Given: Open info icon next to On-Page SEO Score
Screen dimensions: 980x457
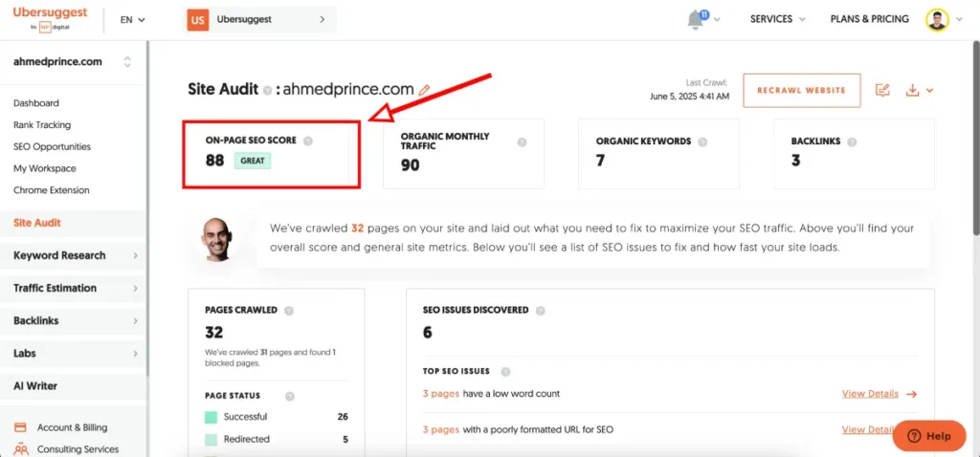Looking at the screenshot, I should 307,141.
